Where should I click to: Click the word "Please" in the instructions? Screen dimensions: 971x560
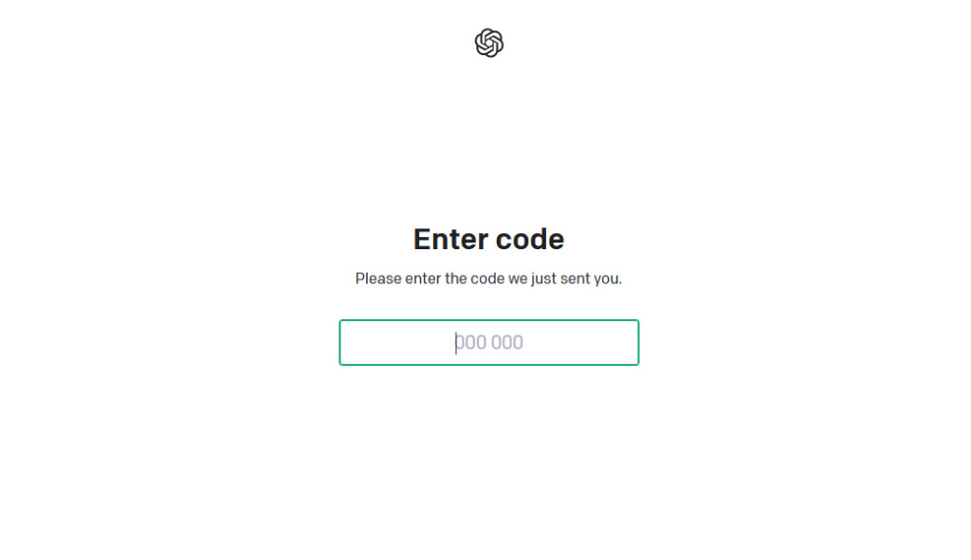point(377,279)
